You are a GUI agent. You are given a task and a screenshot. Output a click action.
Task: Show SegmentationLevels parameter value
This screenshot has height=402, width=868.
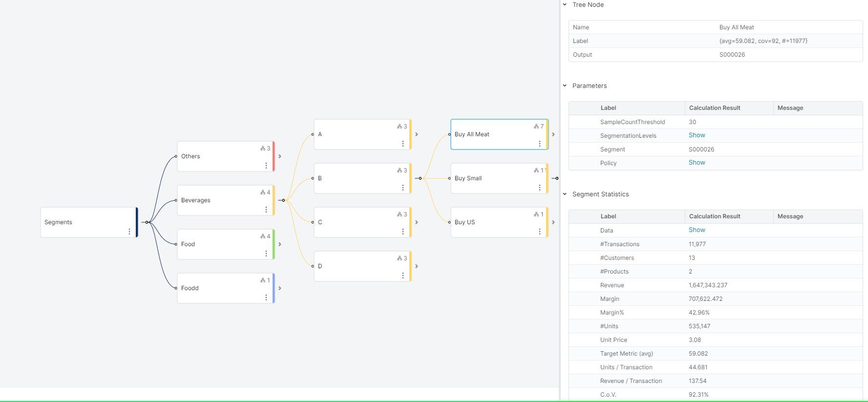tap(697, 135)
